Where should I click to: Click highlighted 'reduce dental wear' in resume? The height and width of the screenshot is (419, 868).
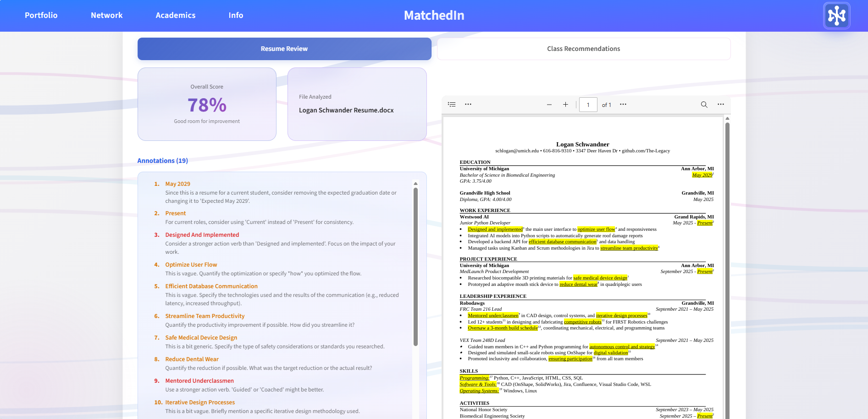578,284
